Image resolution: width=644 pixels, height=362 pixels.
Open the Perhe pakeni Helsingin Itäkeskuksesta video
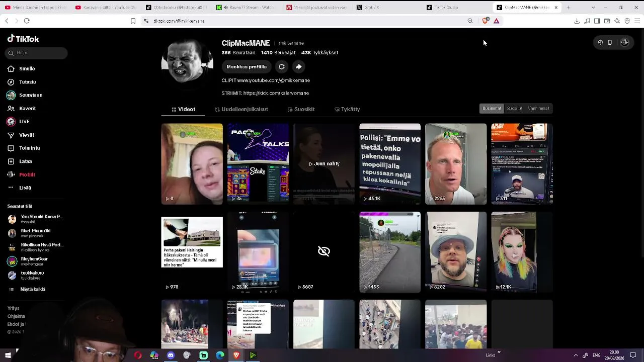click(x=192, y=251)
